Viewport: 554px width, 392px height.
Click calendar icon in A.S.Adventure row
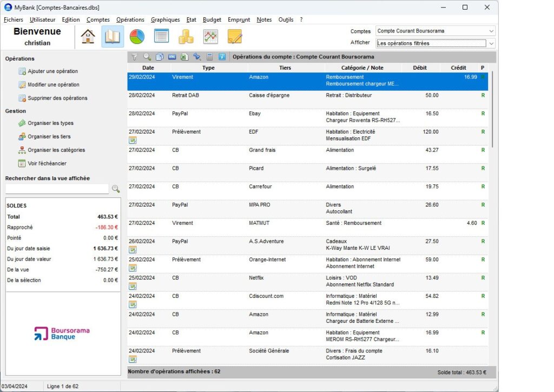coord(133,250)
